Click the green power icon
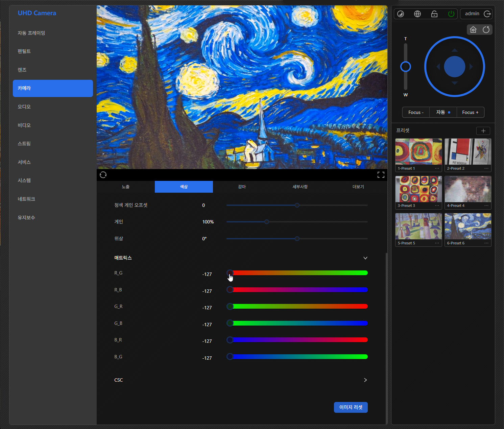The width and height of the screenshot is (504, 429). [451, 14]
